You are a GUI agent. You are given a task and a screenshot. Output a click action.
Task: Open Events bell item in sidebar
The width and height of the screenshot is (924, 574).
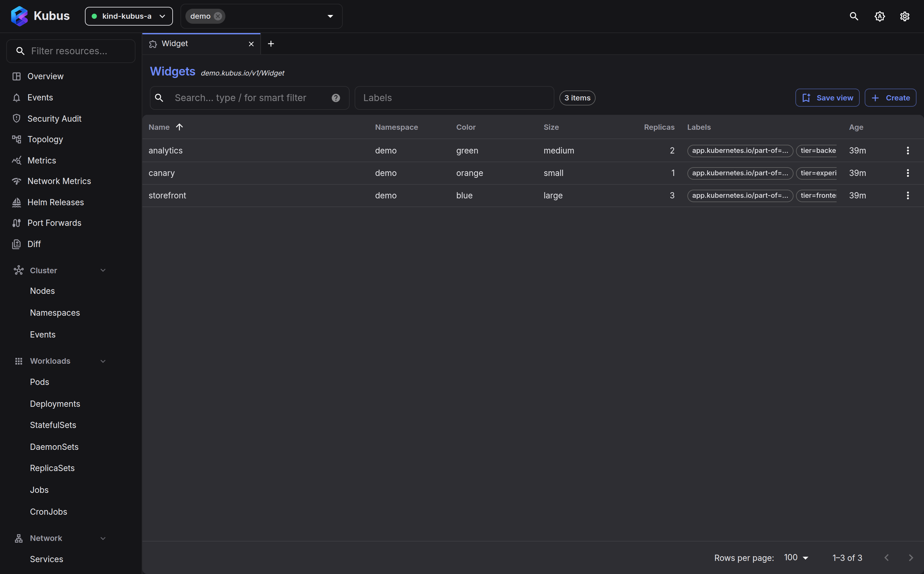(71, 98)
